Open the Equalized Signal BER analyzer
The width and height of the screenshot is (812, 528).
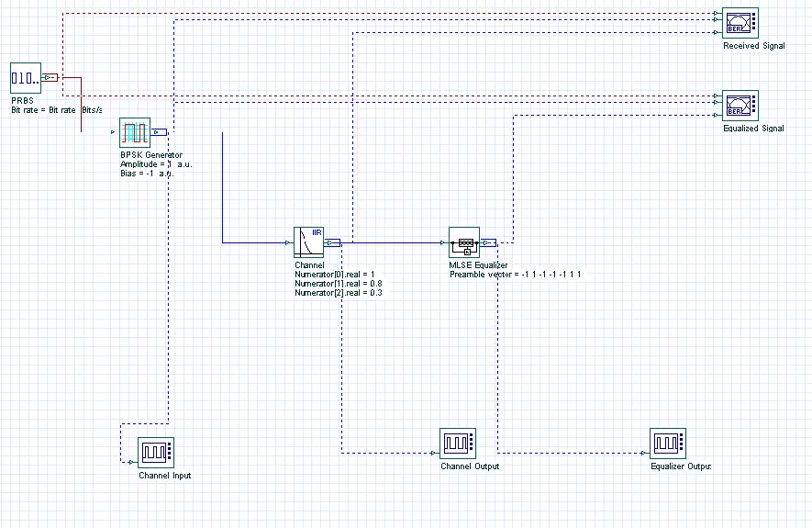pos(739,106)
